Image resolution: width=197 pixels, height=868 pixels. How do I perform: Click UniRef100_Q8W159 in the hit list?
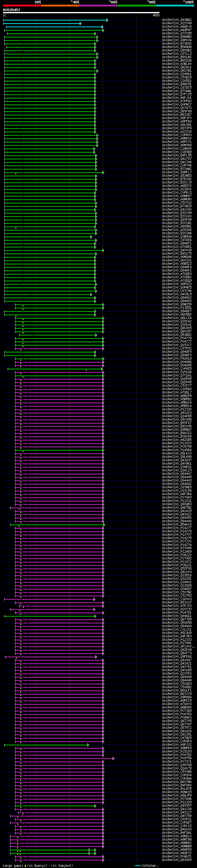177,304
